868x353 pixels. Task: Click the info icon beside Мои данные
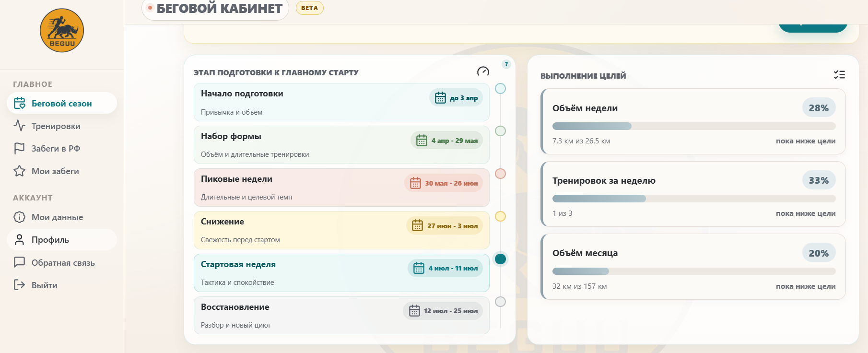coord(20,217)
